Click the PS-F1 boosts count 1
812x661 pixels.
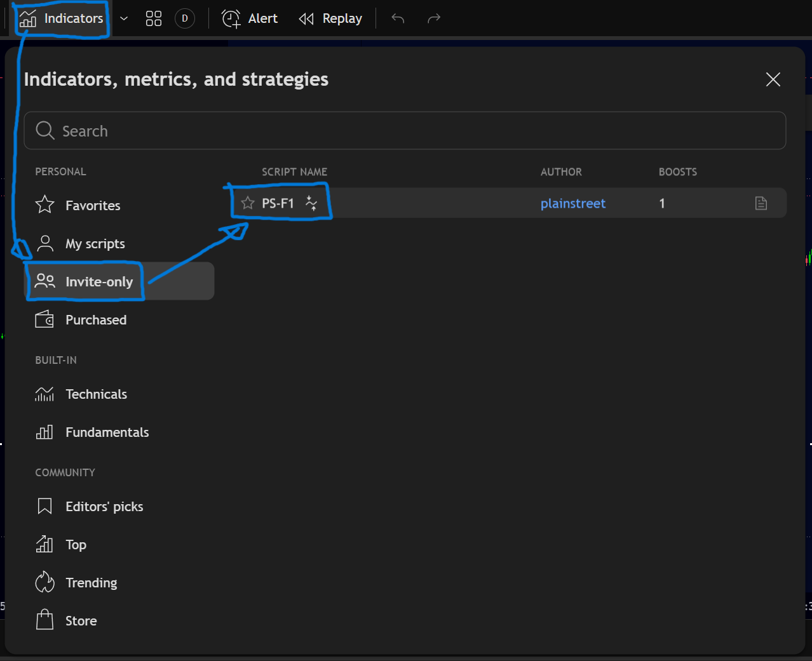(x=662, y=203)
